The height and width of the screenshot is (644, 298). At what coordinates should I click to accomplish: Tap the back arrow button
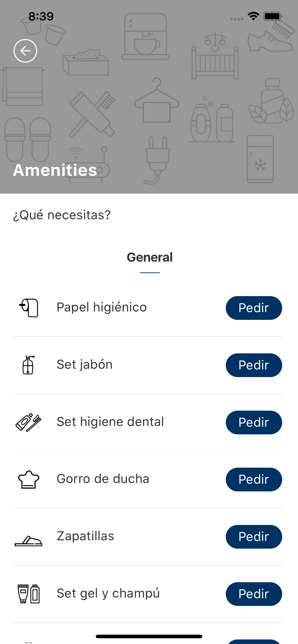25,51
